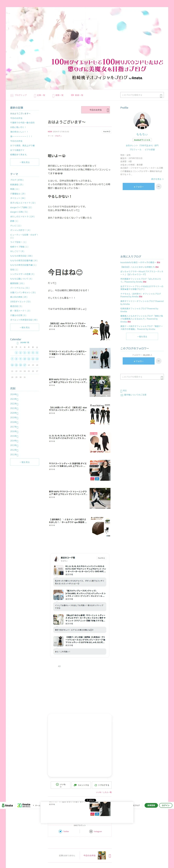
Task: Open the プロフィール link
Action: click(x=135, y=149)
